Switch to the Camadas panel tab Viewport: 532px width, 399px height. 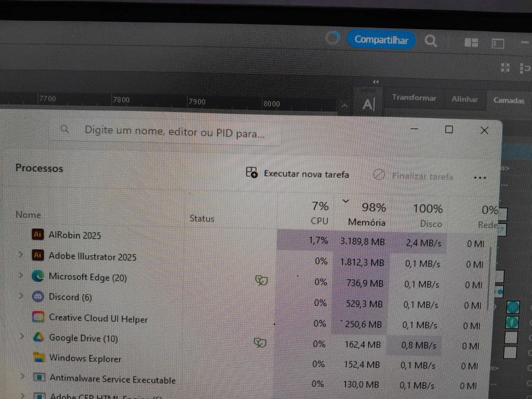[509, 100]
